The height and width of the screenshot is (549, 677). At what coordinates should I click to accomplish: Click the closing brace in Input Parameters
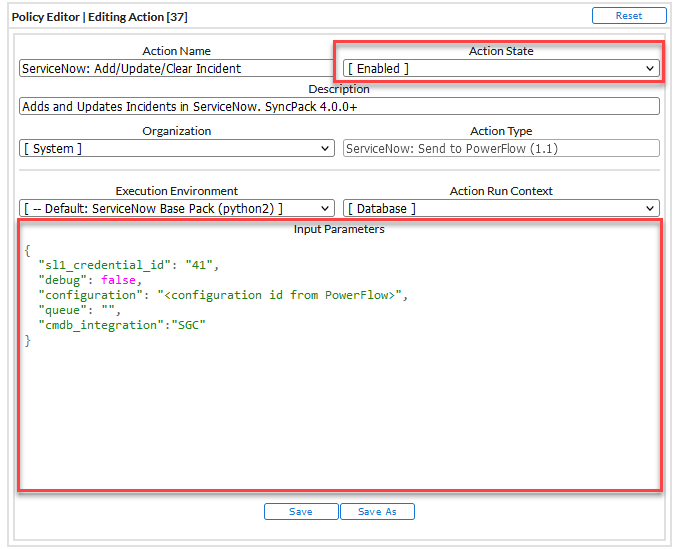(28, 341)
